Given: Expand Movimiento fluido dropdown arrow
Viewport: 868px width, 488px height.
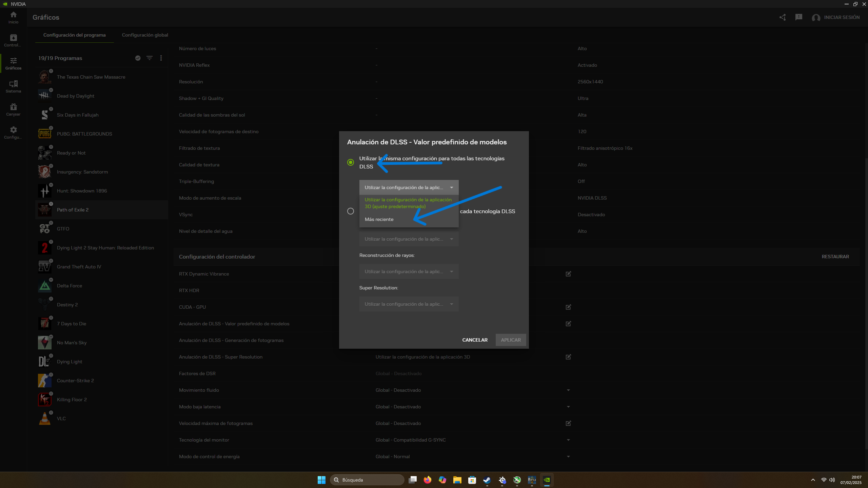Looking at the screenshot, I should click(x=568, y=390).
